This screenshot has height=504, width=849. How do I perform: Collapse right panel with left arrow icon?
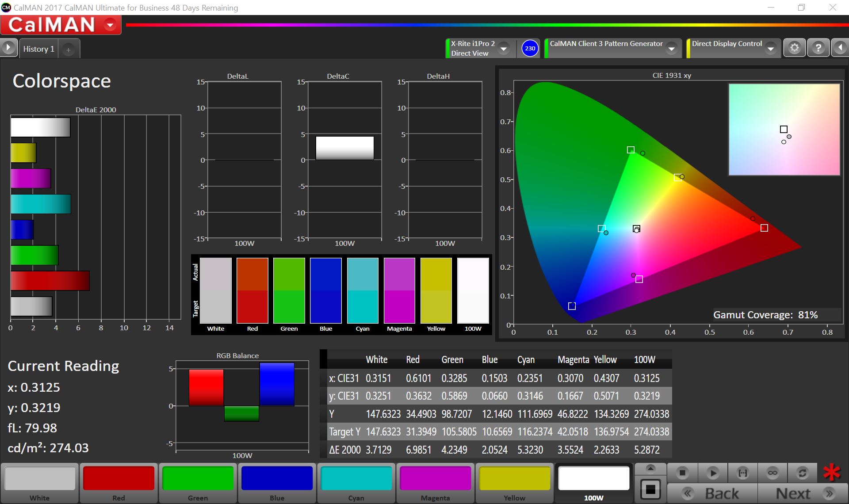[x=839, y=48]
